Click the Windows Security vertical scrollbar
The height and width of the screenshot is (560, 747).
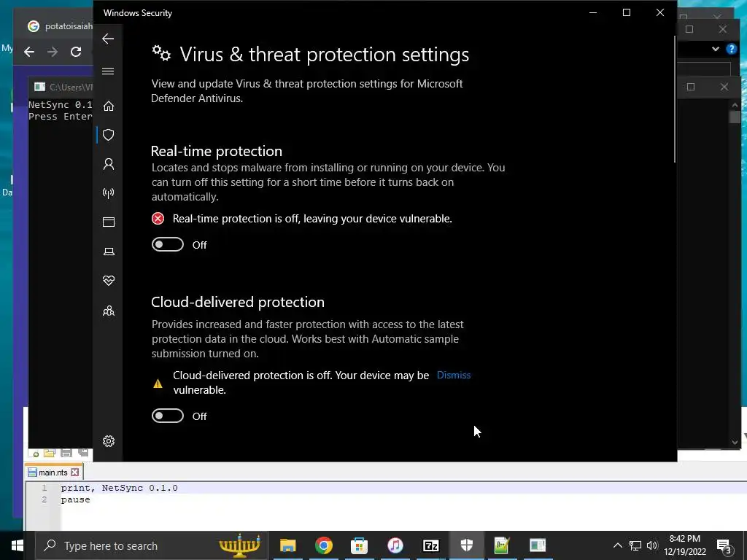[x=674, y=99]
